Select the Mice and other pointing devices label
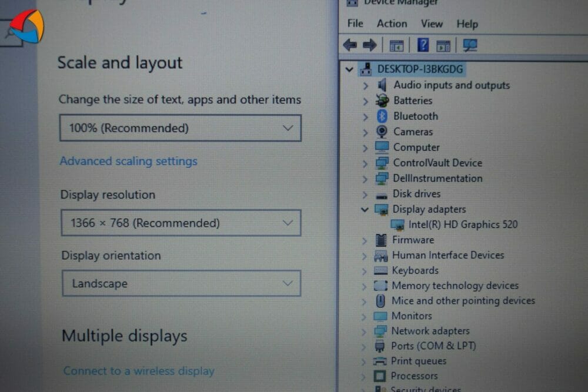 coord(463,300)
